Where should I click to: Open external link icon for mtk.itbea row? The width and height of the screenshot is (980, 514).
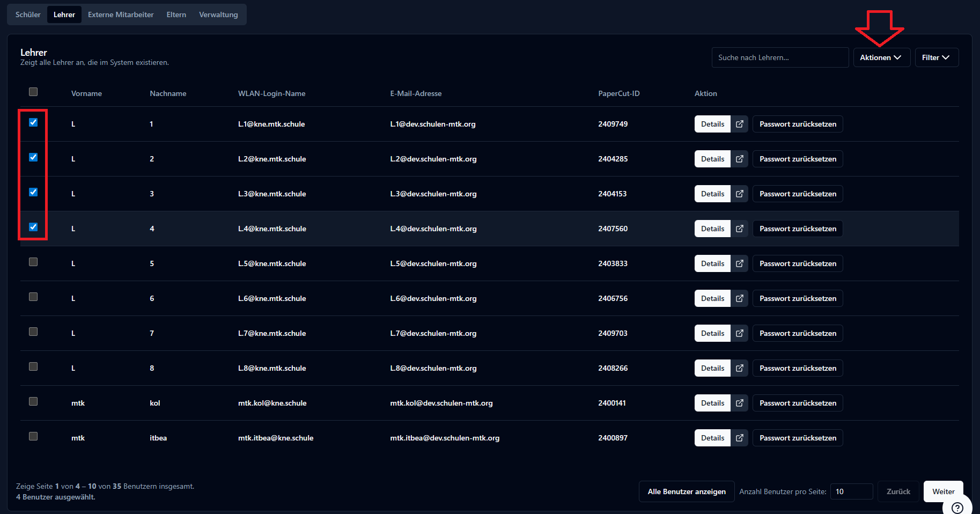pos(739,438)
